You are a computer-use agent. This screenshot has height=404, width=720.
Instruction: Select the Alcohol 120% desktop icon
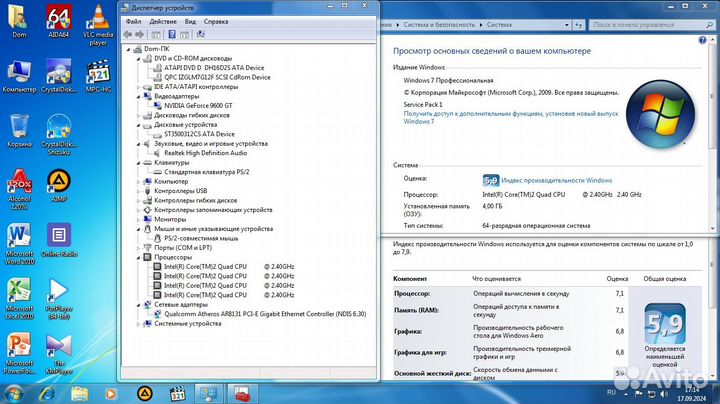(19, 189)
